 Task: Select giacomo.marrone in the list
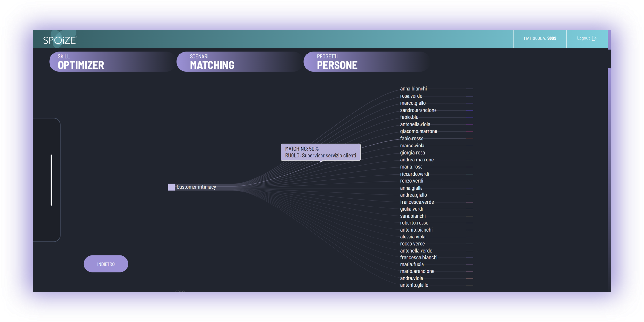coord(419,131)
